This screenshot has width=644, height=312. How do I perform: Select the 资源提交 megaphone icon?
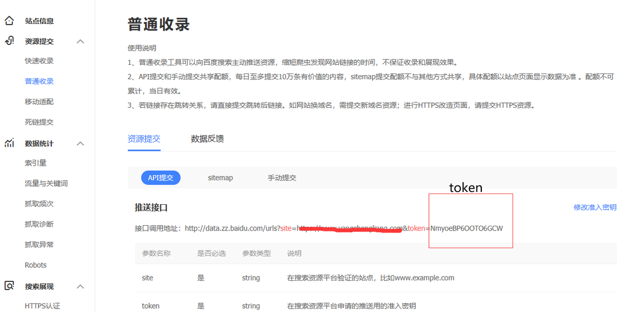(9, 41)
